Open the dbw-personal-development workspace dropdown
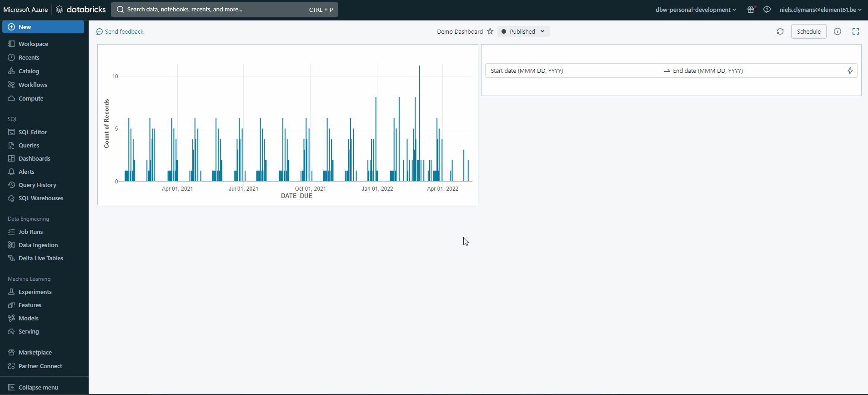This screenshot has width=868, height=395. click(696, 10)
